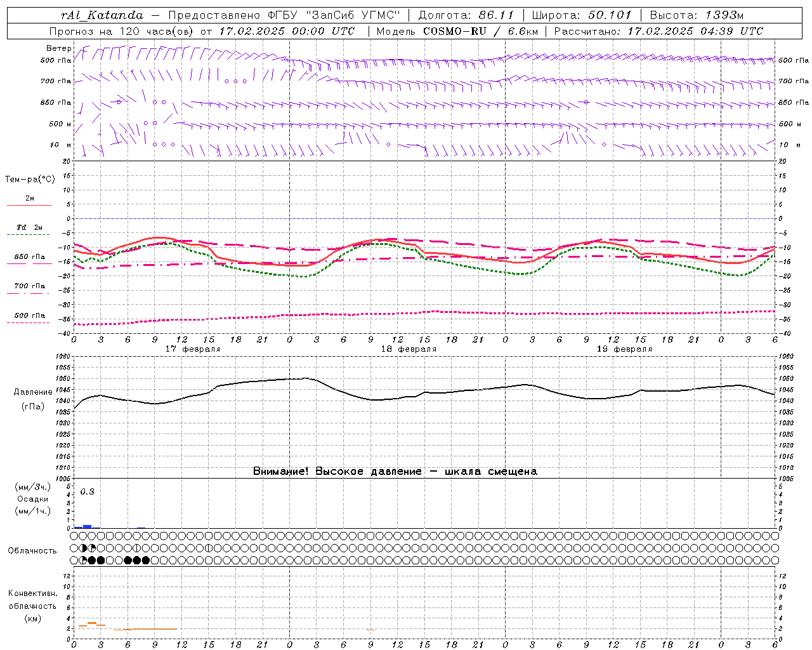Click the station name rAl_Katanda
Screen dimensions: 812x650
102,15
